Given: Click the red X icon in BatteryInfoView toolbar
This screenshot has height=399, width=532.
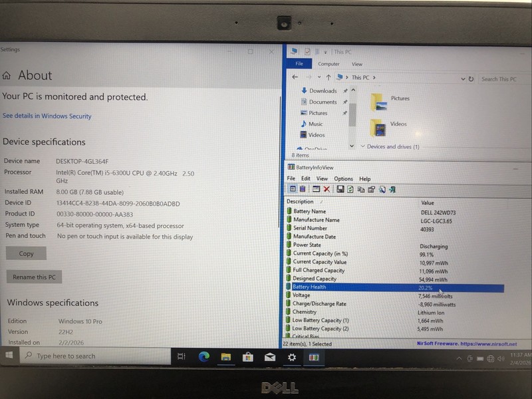Looking at the screenshot, I should 327,189.
